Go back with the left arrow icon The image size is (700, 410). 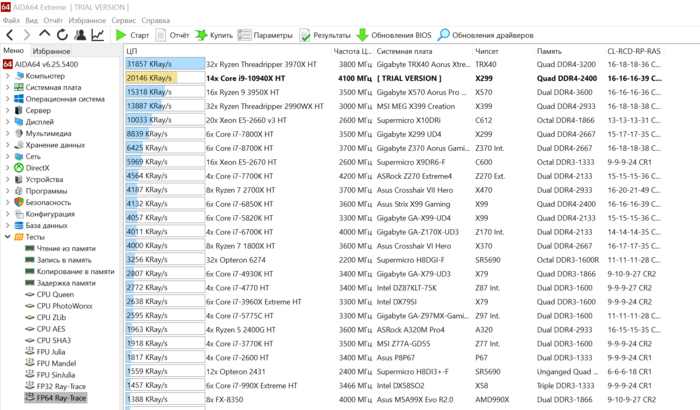click(x=10, y=35)
